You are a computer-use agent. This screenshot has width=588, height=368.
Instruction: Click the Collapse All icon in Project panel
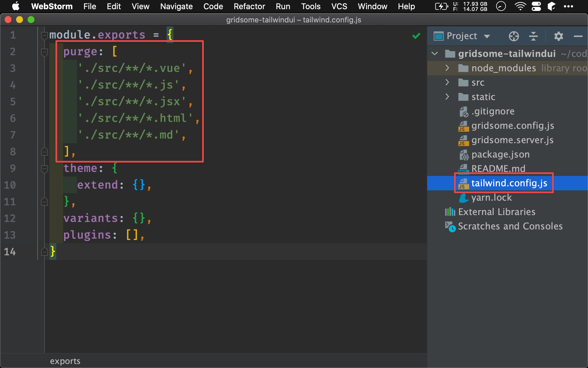point(533,36)
